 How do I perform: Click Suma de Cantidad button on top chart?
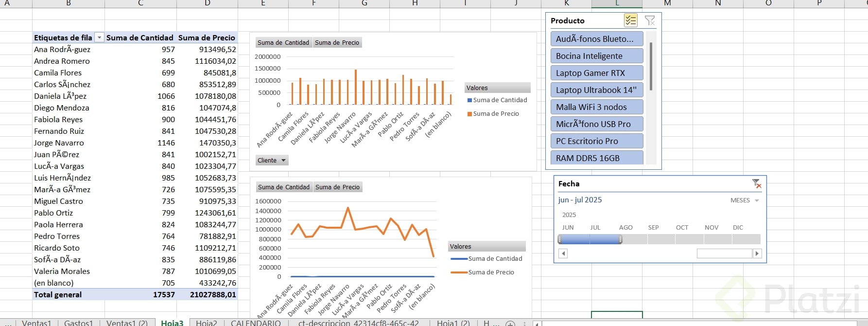283,43
